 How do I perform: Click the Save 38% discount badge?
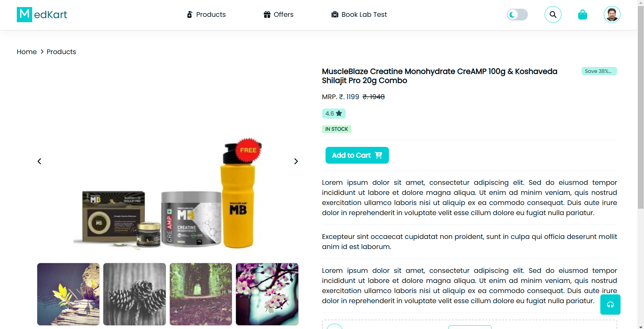pos(599,71)
